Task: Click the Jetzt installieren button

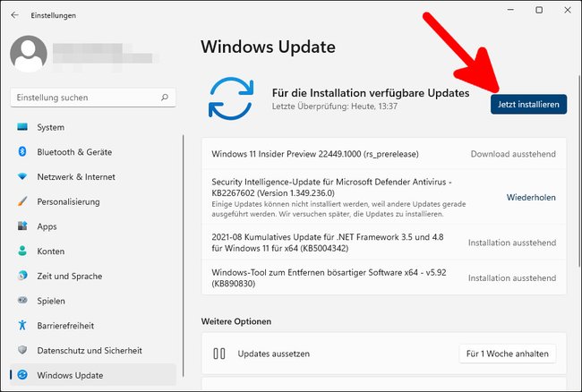Action: point(528,104)
